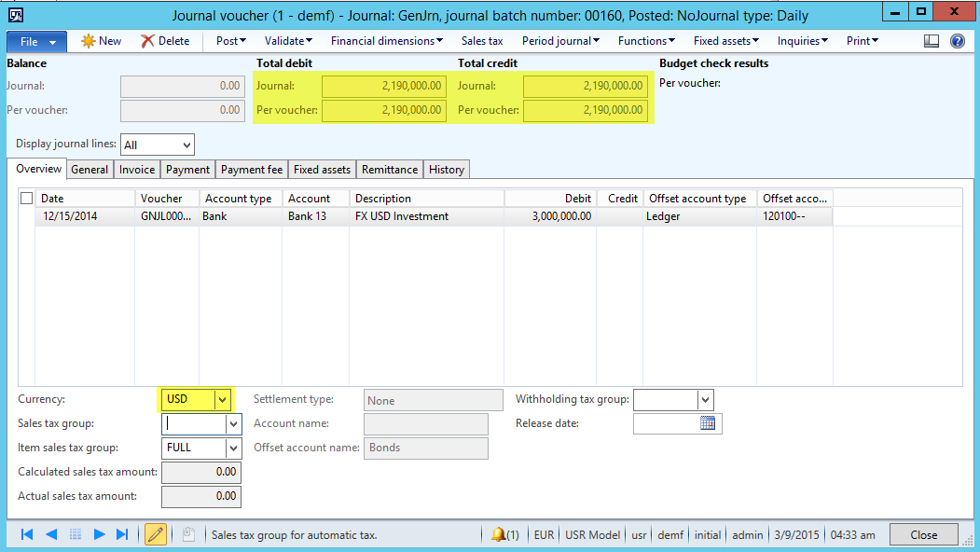The width and height of the screenshot is (980, 552).
Task: Open the Fixed assets tab
Action: 322,170
